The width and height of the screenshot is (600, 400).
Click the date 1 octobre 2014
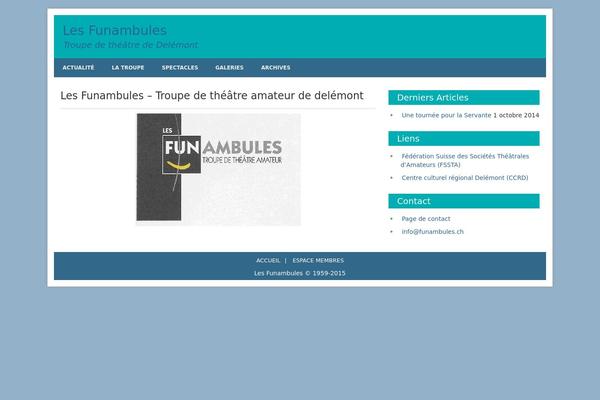click(516, 115)
